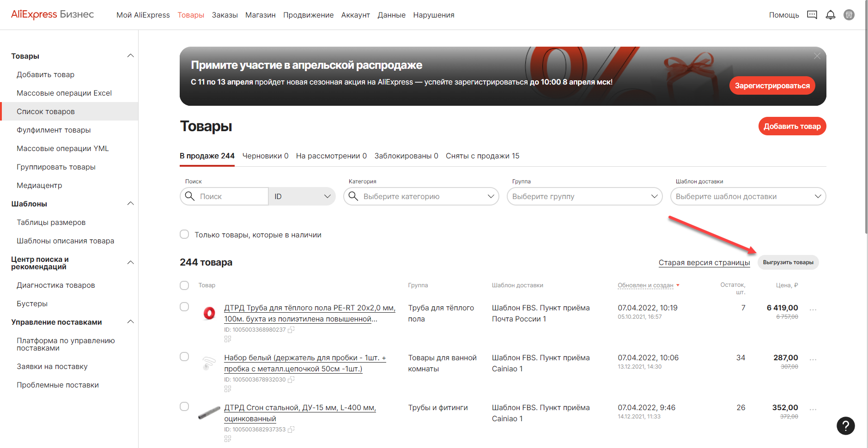
Task: Collapse 'Центр поиска и рекомендаций' section
Action: pyautogui.click(x=131, y=263)
